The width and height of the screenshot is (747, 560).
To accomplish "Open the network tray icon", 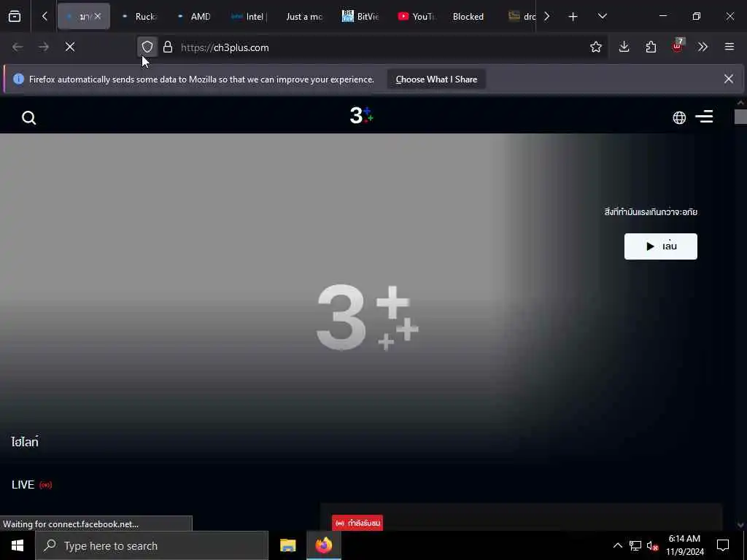I will pos(635,545).
